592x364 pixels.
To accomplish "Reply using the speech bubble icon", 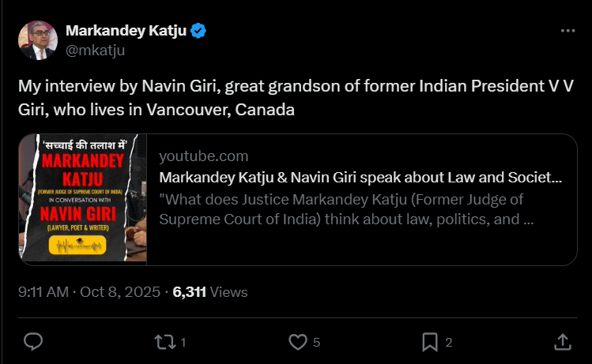I will click(x=33, y=341).
